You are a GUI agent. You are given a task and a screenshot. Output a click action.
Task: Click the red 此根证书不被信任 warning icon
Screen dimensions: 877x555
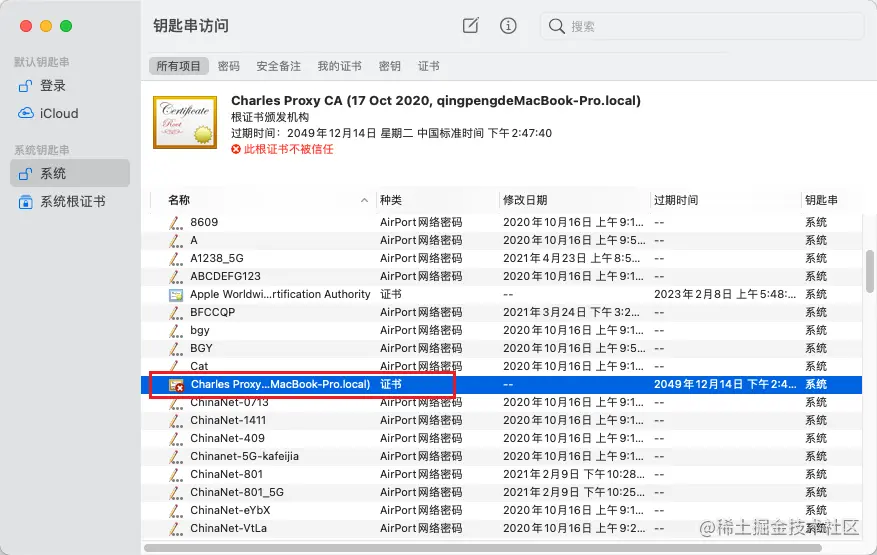(x=236, y=149)
